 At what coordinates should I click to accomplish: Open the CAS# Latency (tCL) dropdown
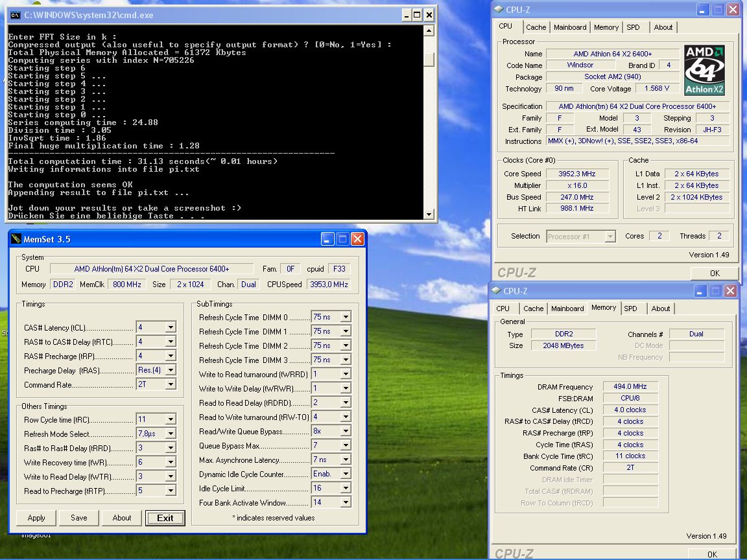pos(170,327)
